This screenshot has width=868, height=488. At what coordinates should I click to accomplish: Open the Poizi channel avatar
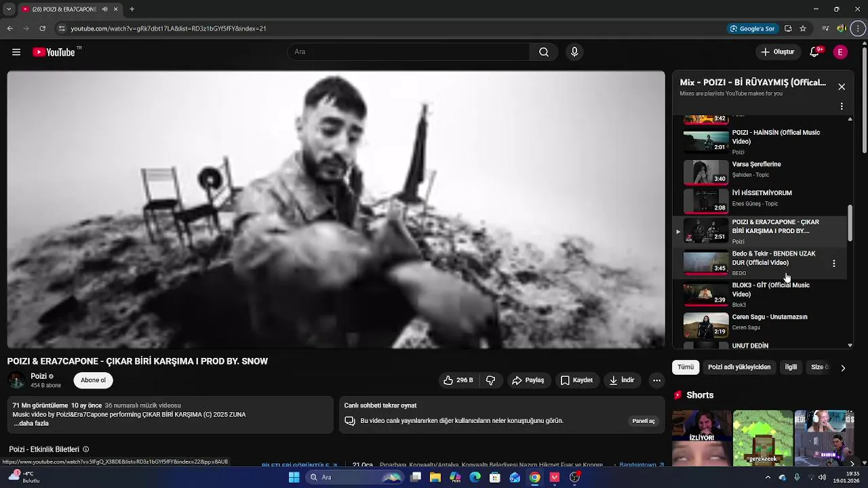[16, 380]
